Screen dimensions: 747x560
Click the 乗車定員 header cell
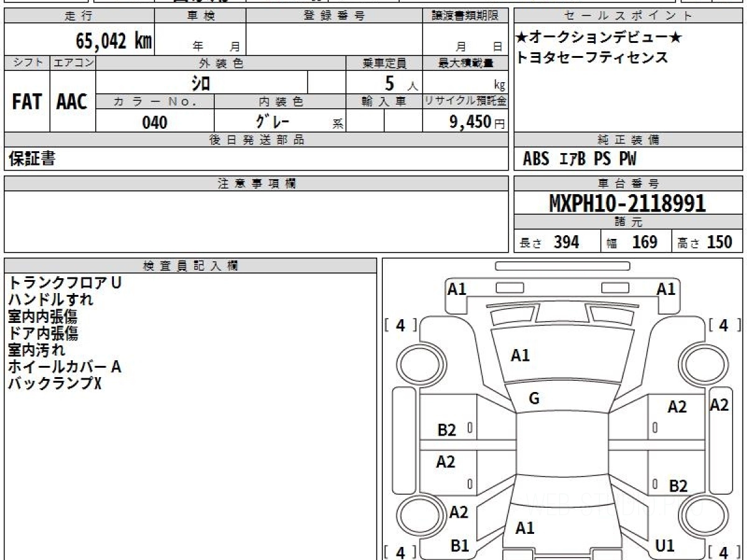[383, 63]
